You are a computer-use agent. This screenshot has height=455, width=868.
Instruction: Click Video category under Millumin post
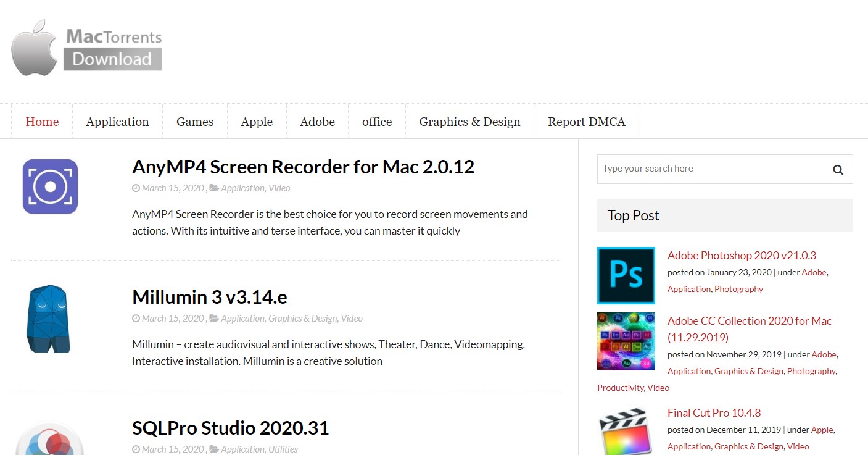(x=352, y=319)
